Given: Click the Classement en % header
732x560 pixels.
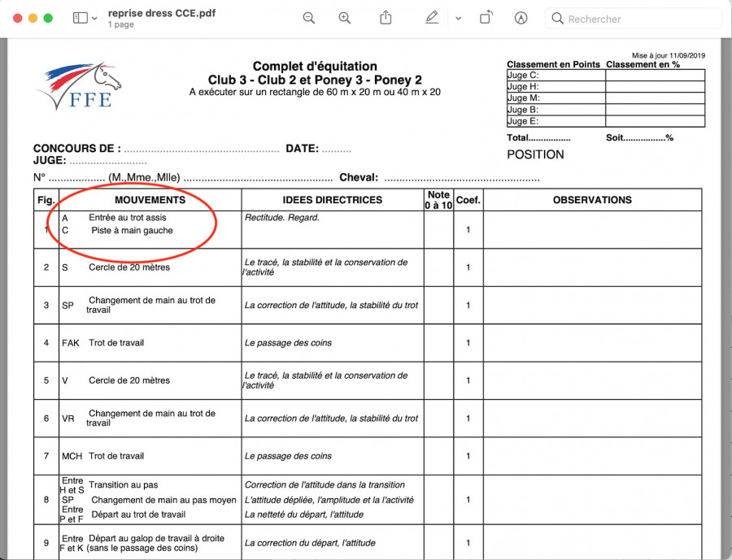Looking at the screenshot, I should (643, 64).
